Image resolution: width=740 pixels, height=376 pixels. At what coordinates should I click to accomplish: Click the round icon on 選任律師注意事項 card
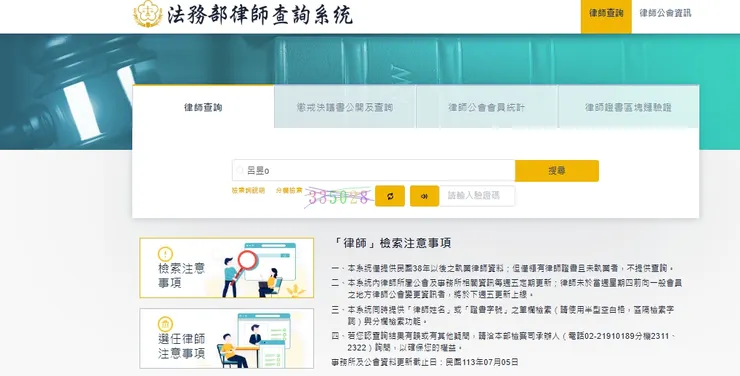(165, 324)
